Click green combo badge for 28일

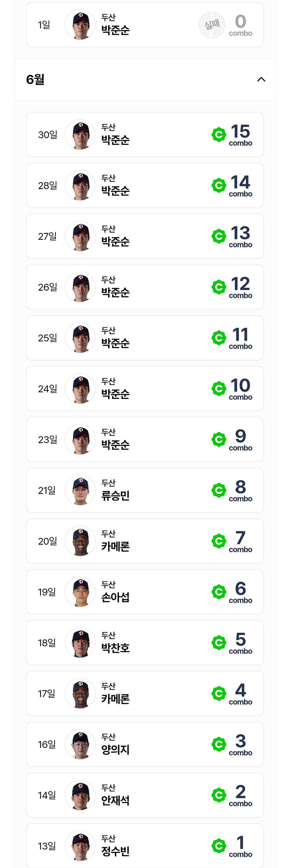coord(219,186)
